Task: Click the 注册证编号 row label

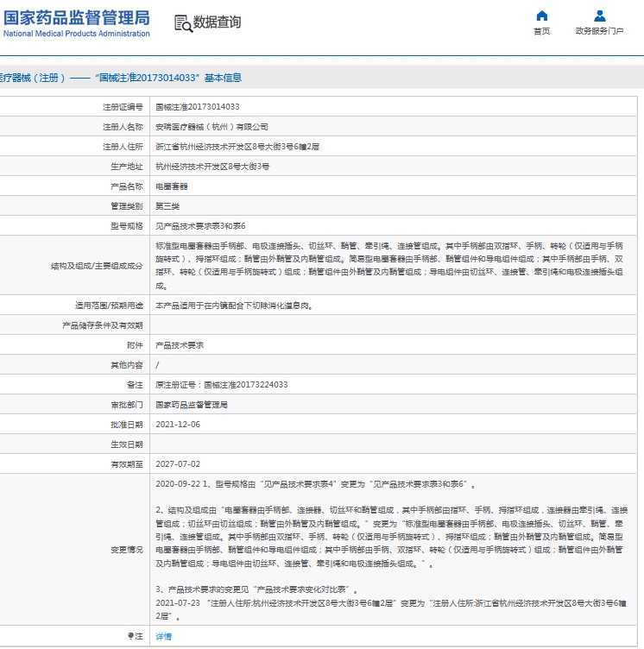Action: click(123, 107)
